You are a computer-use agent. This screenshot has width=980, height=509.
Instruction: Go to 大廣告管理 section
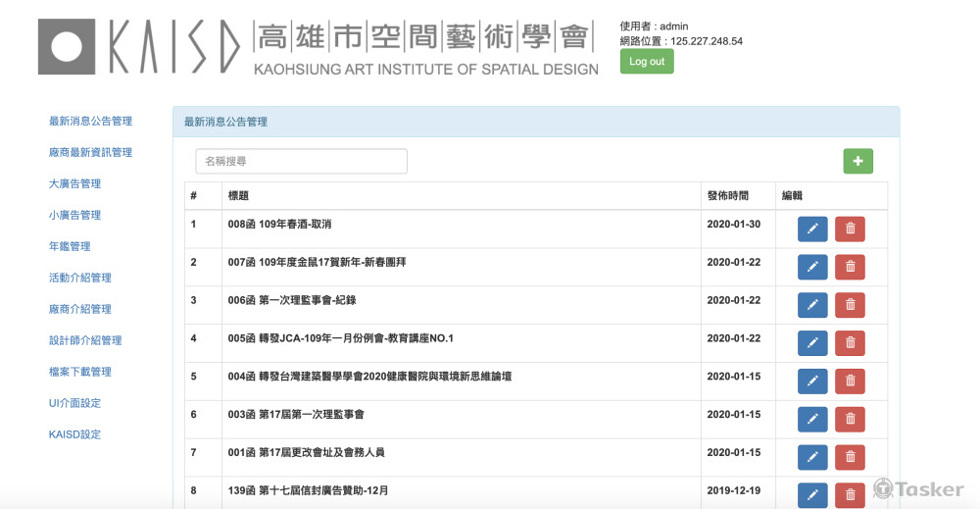coord(74,184)
